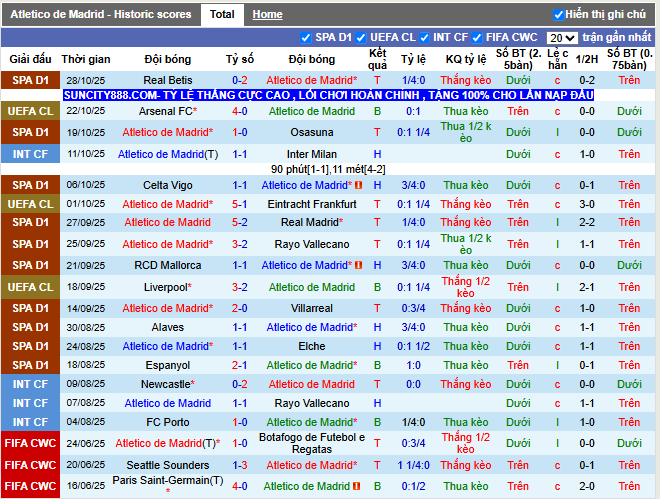
Task: Open Celta Vigo team link
Action: 168,185
